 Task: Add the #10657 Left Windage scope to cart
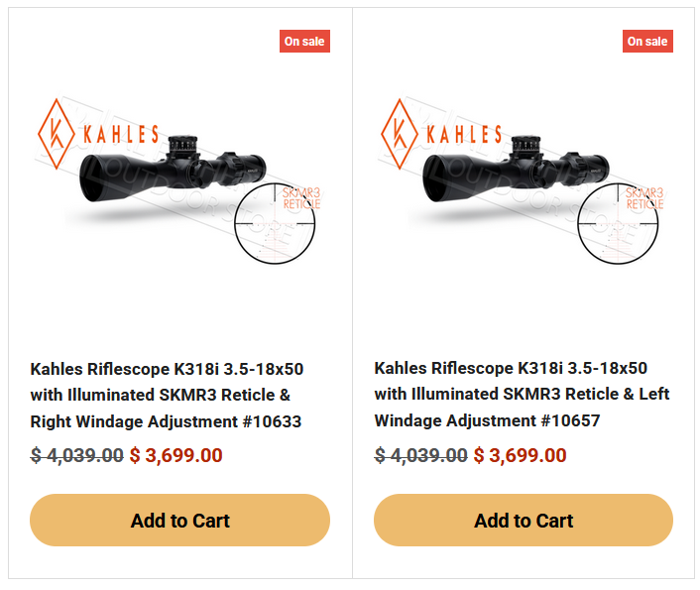[x=524, y=520]
